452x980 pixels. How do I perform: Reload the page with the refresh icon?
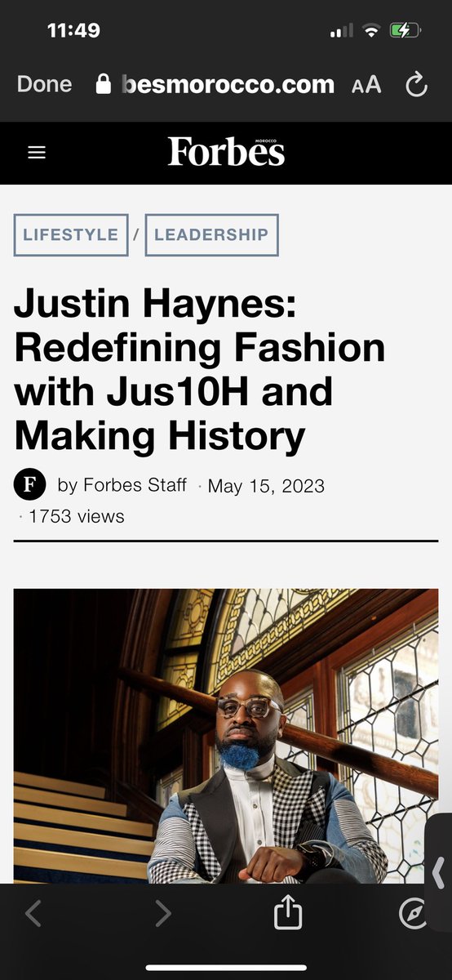416,84
